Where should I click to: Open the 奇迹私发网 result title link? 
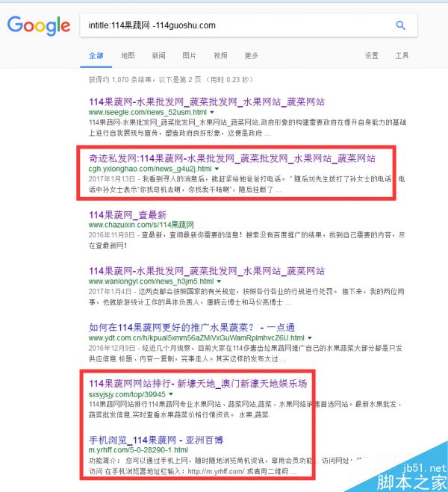[231, 158]
